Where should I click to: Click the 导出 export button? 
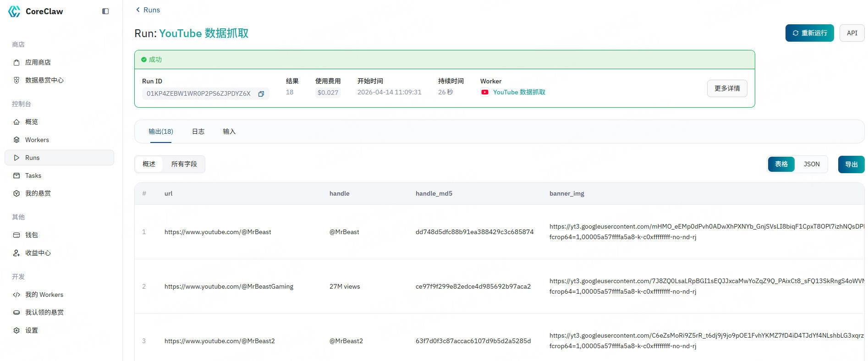tap(851, 164)
